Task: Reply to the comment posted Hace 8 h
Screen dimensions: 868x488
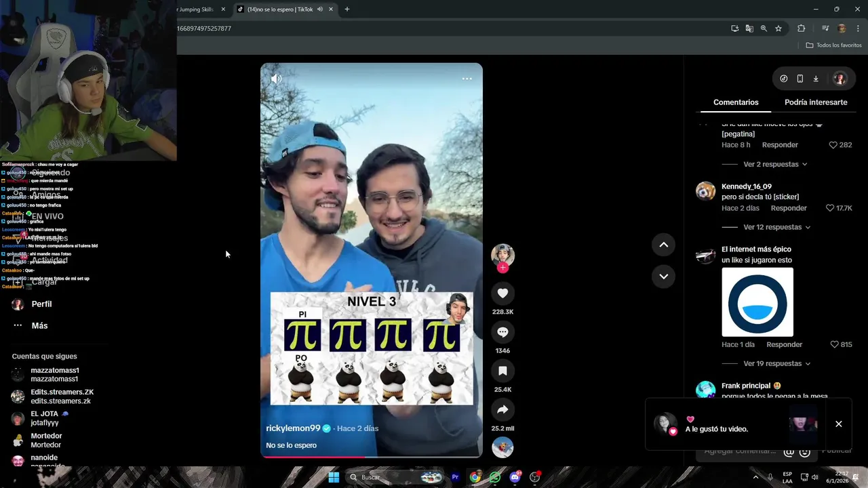Action: [780, 145]
